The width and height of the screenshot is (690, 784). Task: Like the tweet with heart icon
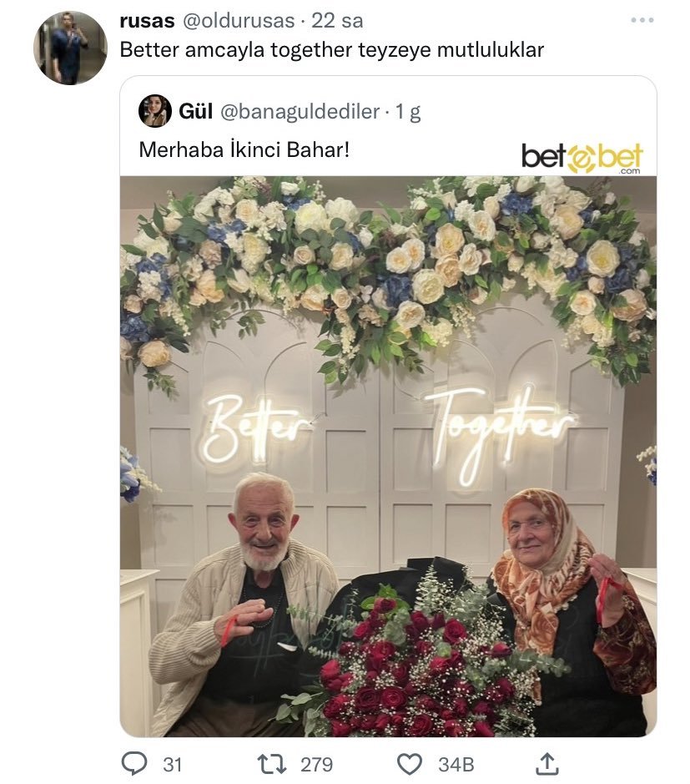coord(409,764)
